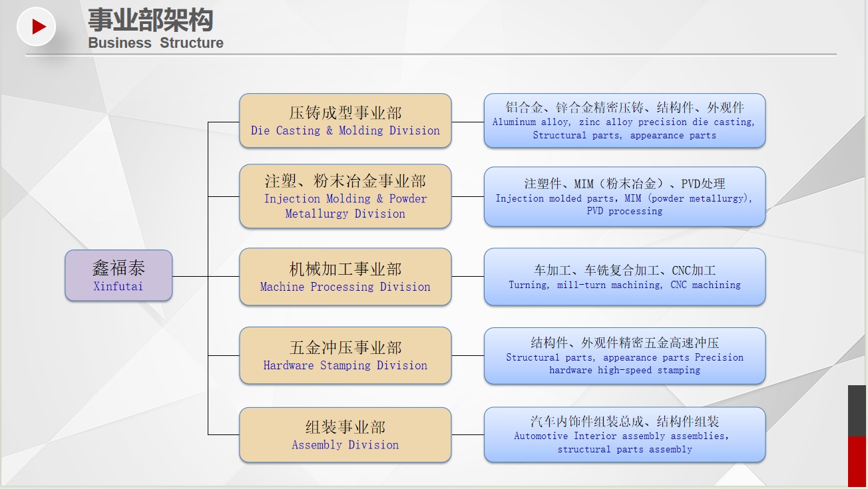Image resolution: width=868 pixels, height=489 pixels.
Task: Click the PVD processing description box
Action: [x=624, y=196]
